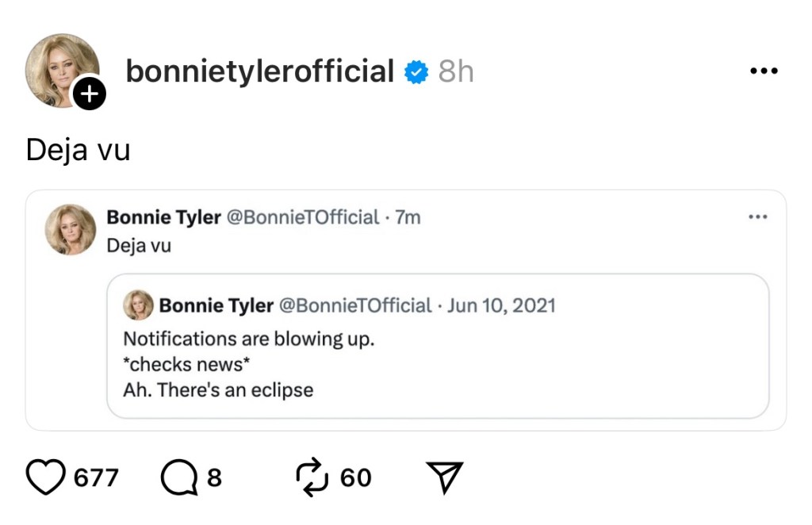Follow the account via the plus badge
The image size is (812, 525).
coord(90,95)
